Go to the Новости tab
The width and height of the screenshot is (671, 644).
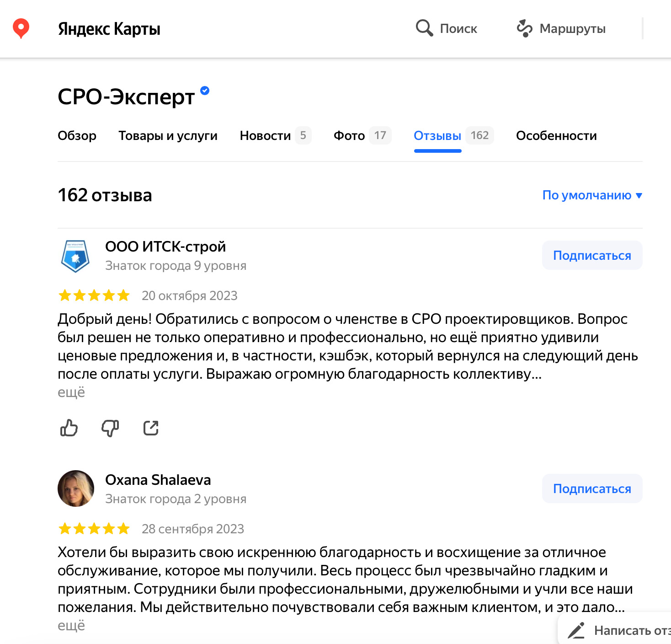tap(276, 135)
